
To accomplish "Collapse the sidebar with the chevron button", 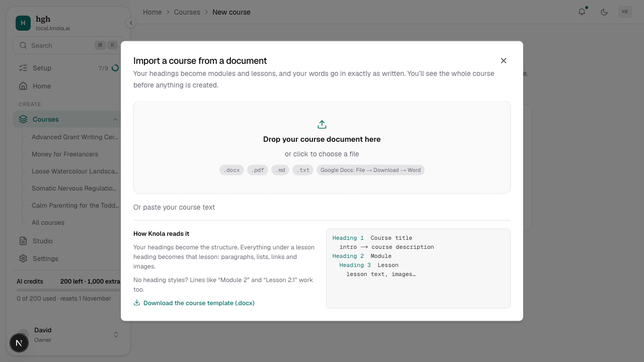I will click(131, 23).
